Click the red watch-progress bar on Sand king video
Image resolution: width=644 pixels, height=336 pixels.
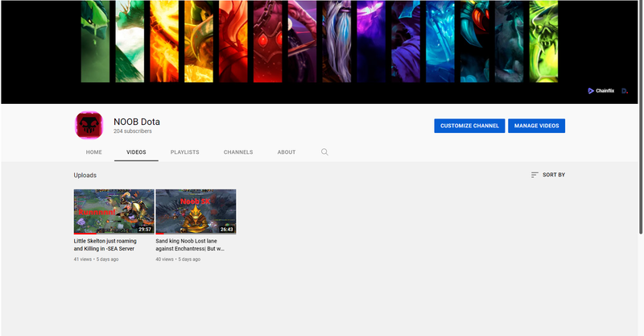click(159, 234)
